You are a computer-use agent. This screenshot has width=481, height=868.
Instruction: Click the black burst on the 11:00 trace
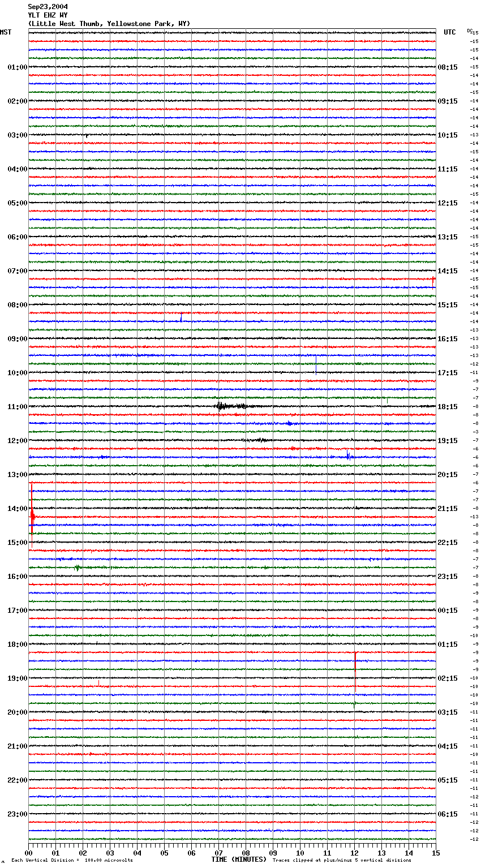click(x=231, y=406)
